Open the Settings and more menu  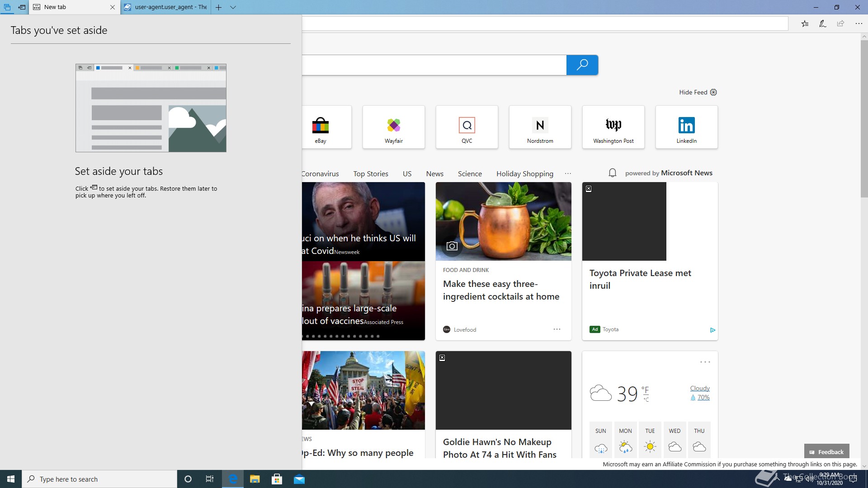[859, 23]
